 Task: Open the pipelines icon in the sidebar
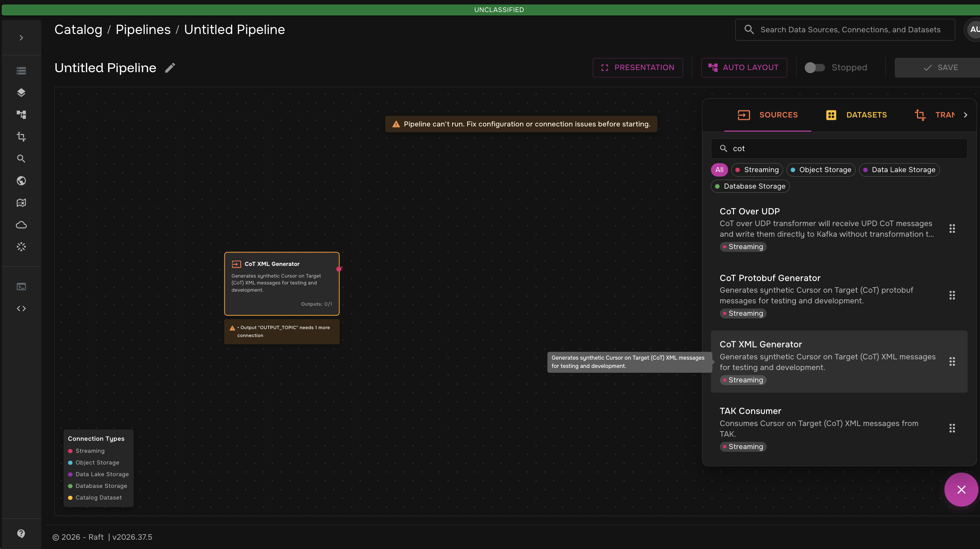click(x=21, y=114)
